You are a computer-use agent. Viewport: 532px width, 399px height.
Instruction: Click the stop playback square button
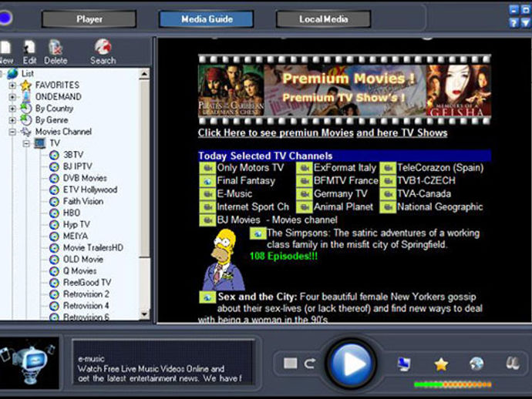[x=291, y=364]
